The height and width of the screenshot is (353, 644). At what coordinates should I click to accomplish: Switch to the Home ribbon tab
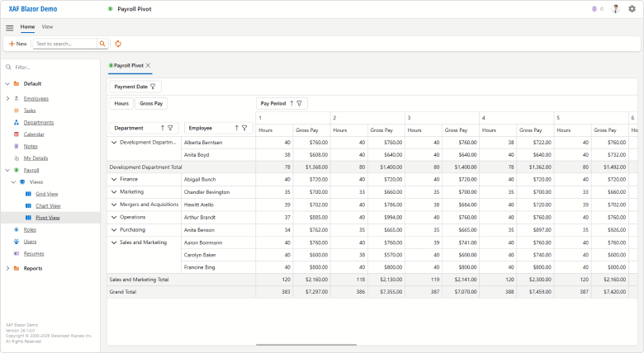pyautogui.click(x=27, y=26)
